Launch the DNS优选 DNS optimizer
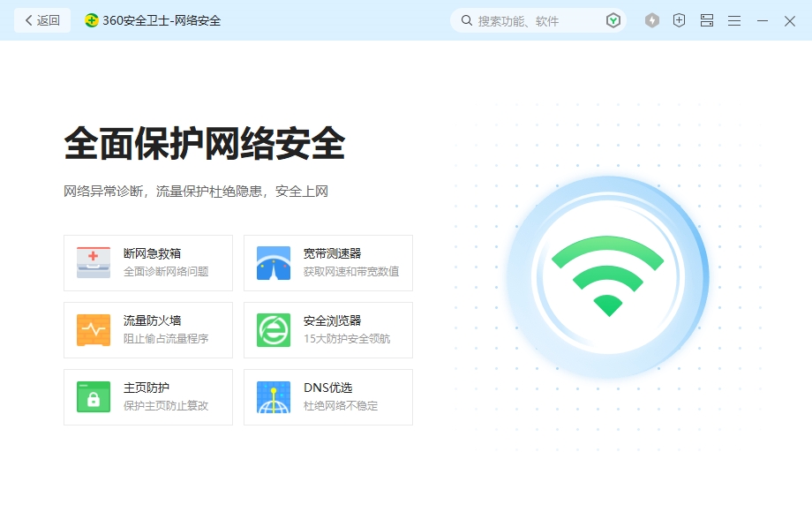This screenshot has width=812, height=512. tap(327, 396)
